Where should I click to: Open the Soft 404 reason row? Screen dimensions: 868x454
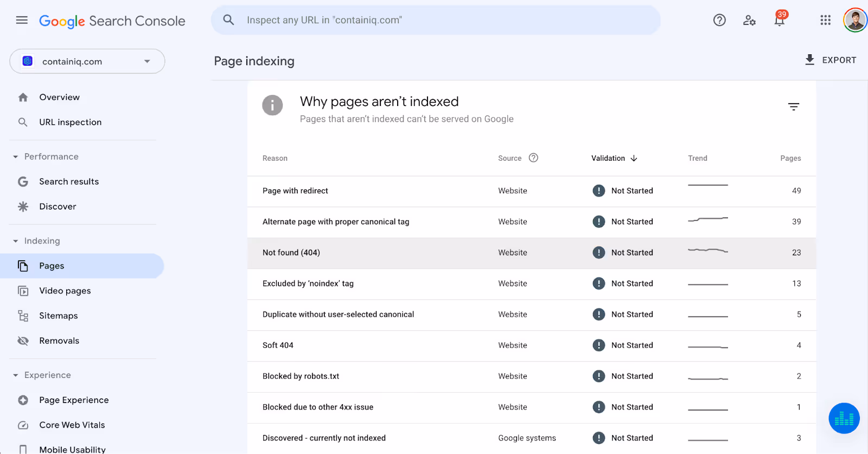[532, 346]
